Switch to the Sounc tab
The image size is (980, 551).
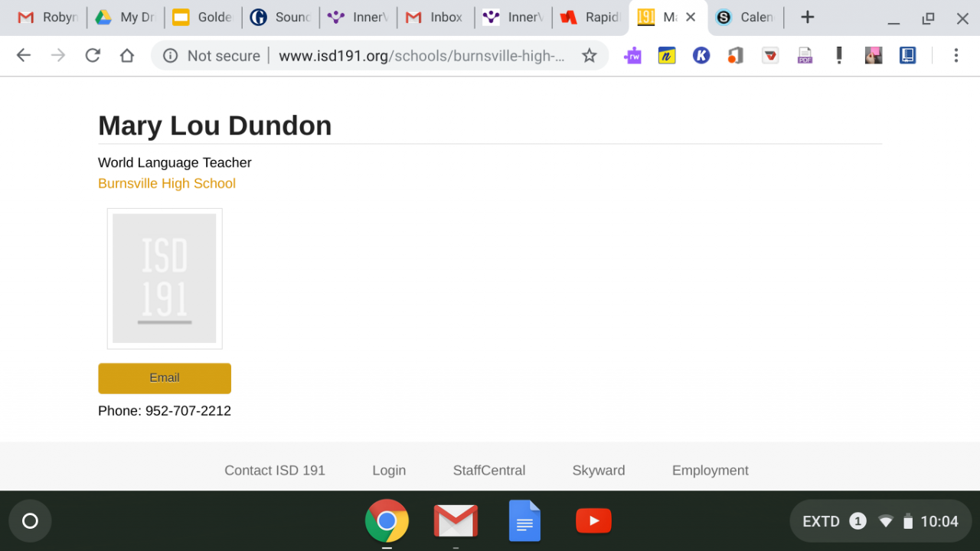coord(280,17)
